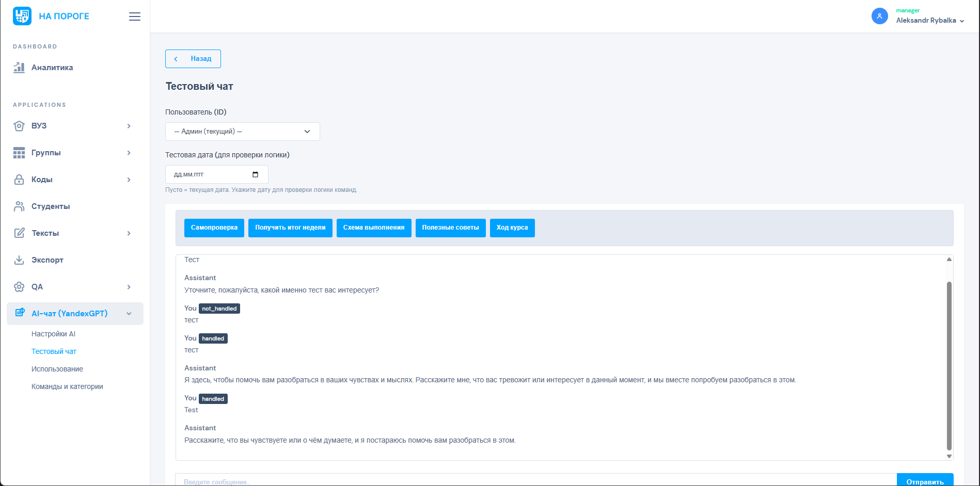Click message starting "Расскажите, что вы чувствуете"
This screenshot has height=486, width=980.
pyautogui.click(x=350, y=441)
